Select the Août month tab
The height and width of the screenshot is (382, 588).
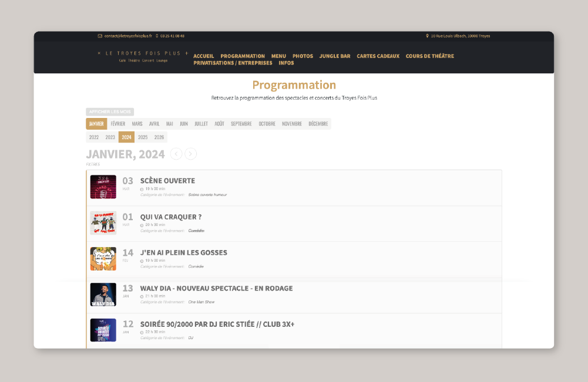tap(219, 124)
